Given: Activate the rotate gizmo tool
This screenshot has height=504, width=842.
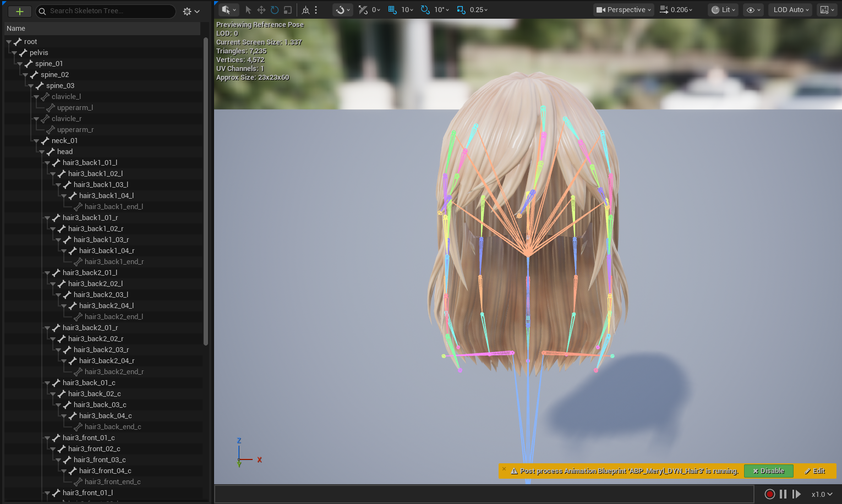Looking at the screenshot, I should (x=274, y=10).
